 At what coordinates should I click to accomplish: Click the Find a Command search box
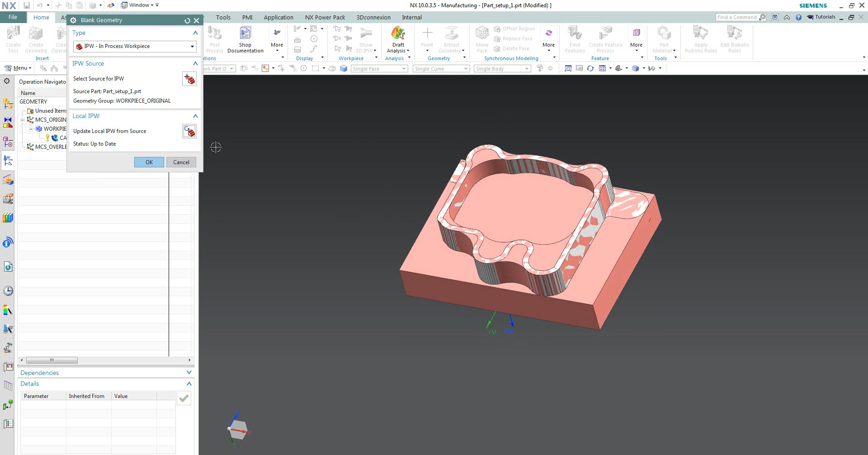[737, 17]
